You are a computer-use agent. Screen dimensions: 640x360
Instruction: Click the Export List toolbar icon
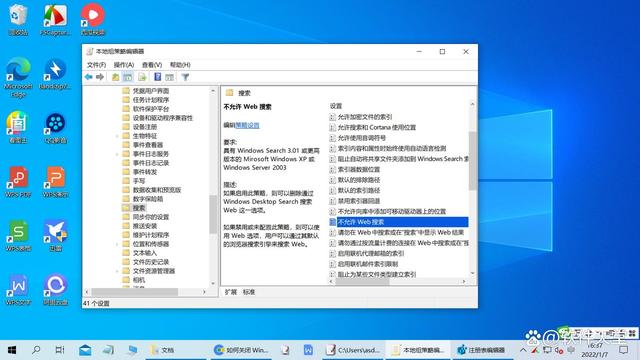tap(142, 77)
